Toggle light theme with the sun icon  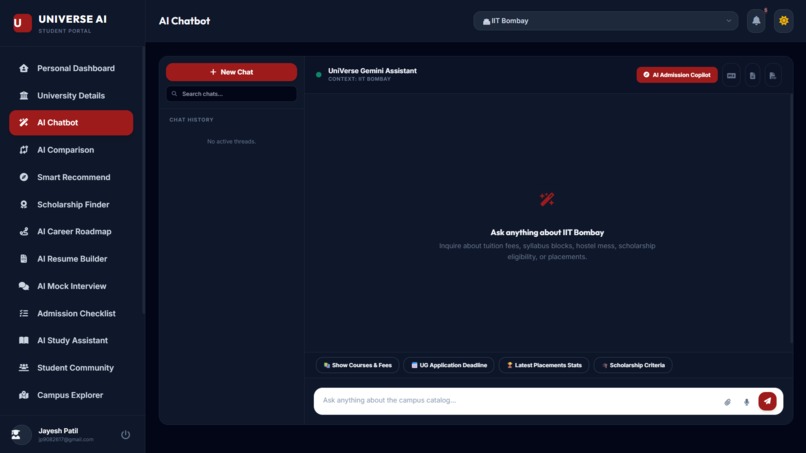coord(783,21)
